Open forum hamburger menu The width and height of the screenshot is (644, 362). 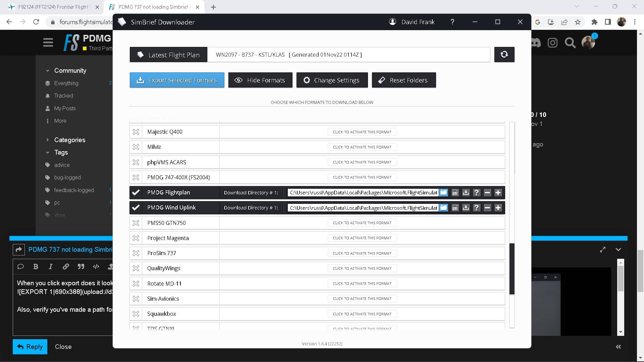pos(48,43)
